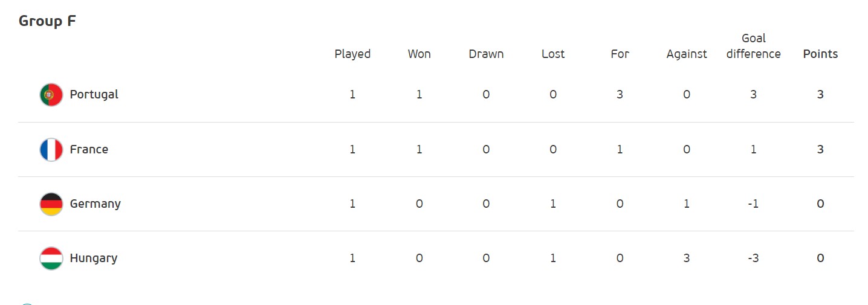Click Portugal's points value
Screen dimensions: 868x305
820,95
